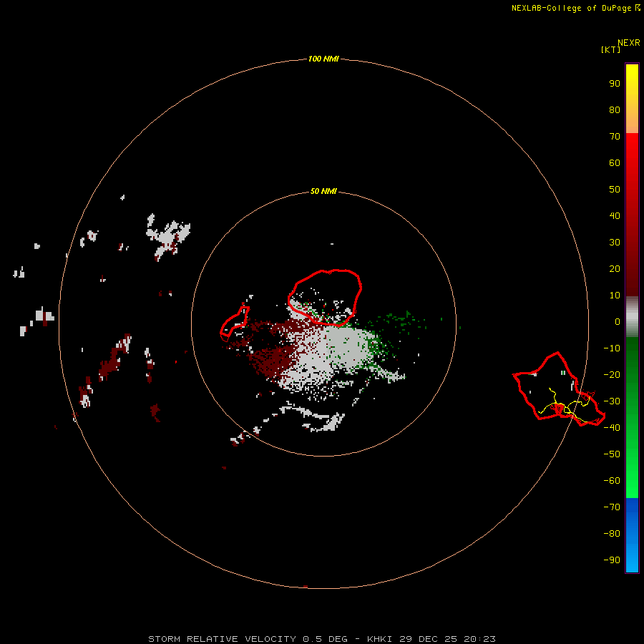Click the 80 value on the color scale

[x=615, y=110]
